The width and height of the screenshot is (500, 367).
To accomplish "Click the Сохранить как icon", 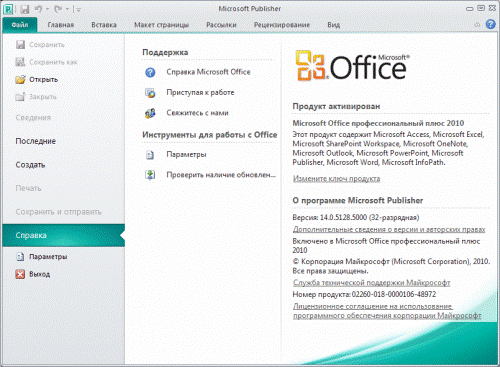I will coord(20,62).
